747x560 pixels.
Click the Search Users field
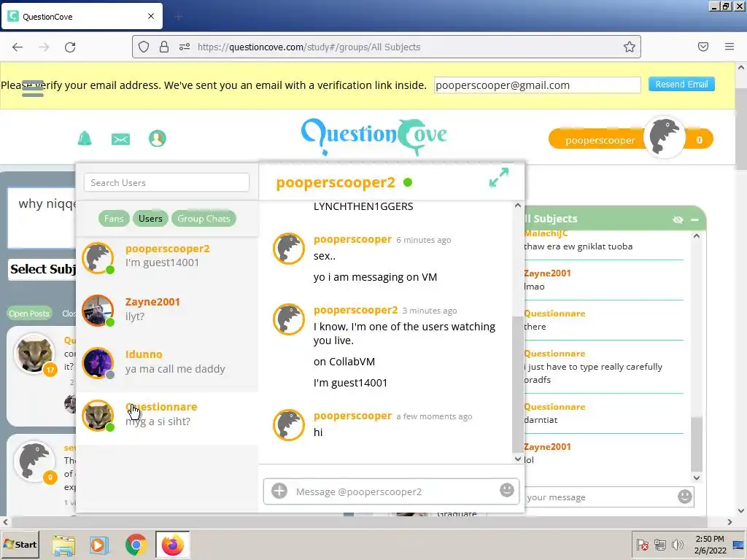167,183
